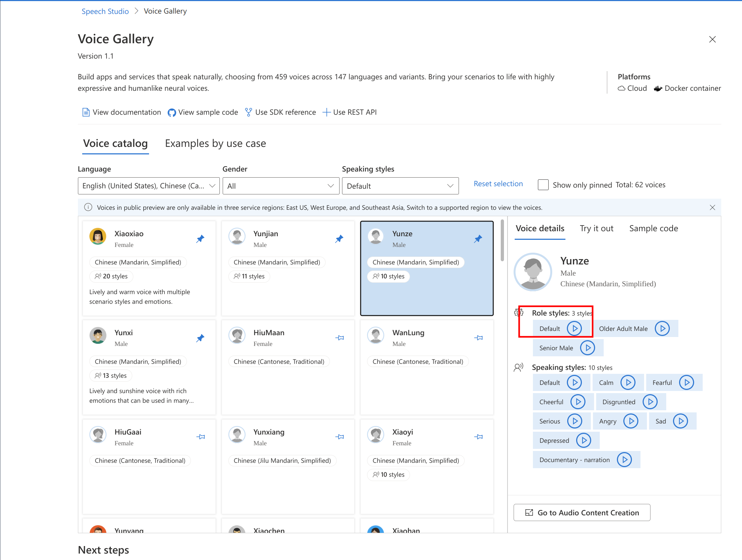742x560 pixels.
Task: Select the Yunxi avatar thumbnail
Action: (98, 335)
